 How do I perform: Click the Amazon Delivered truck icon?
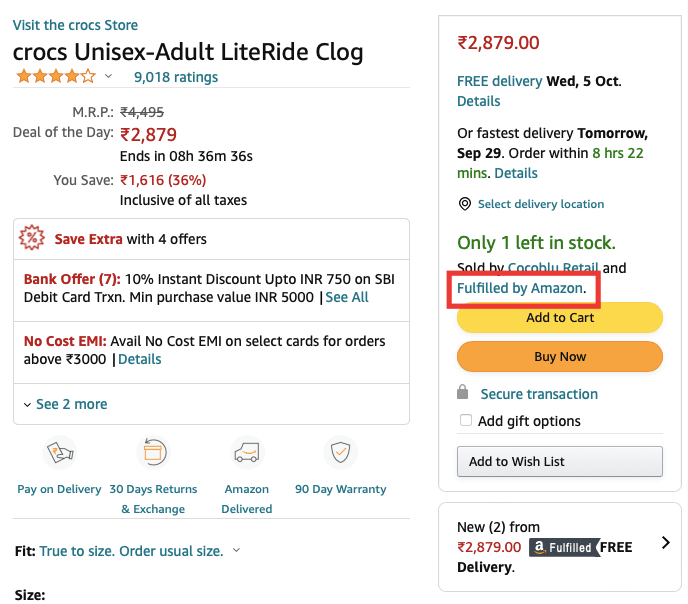[246, 453]
